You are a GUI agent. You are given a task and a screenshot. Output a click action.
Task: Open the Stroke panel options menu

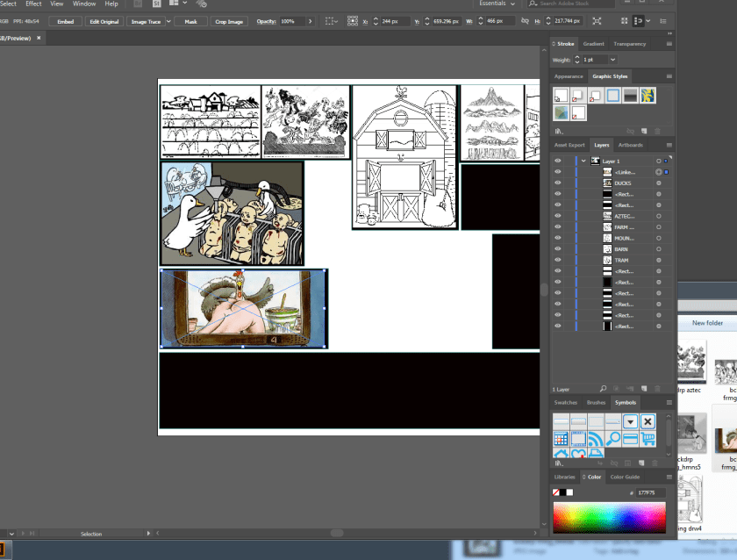point(669,44)
